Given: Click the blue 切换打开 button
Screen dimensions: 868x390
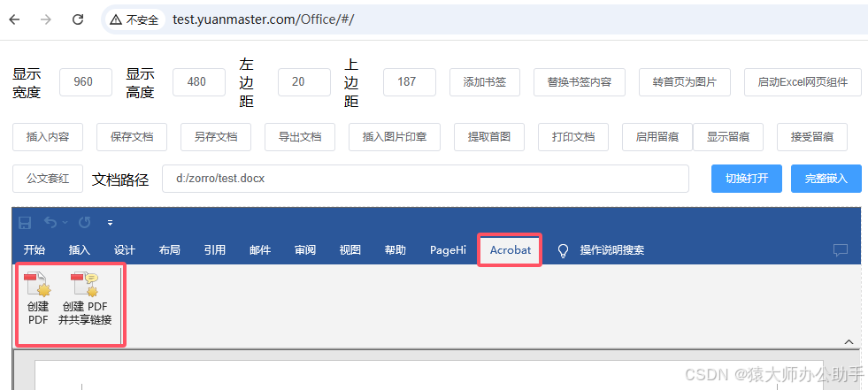Looking at the screenshot, I should [747, 179].
